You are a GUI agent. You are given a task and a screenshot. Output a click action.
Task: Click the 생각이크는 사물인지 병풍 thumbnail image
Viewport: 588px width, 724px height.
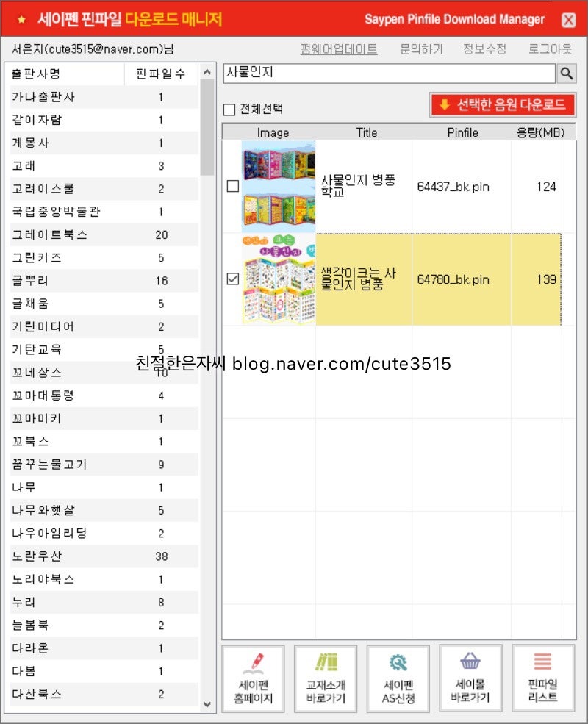pyautogui.click(x=278, y=279)
